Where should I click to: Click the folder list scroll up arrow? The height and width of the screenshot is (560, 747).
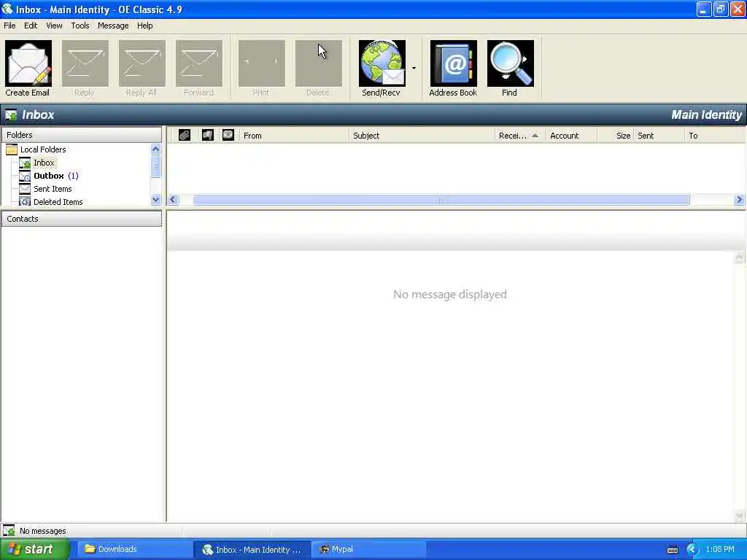pyautogui.click(x=156, y=149)
